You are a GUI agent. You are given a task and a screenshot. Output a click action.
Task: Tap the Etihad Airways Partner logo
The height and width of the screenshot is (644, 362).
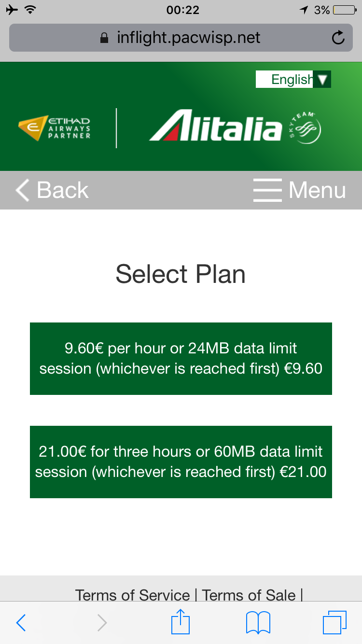[x=55, y=127]
